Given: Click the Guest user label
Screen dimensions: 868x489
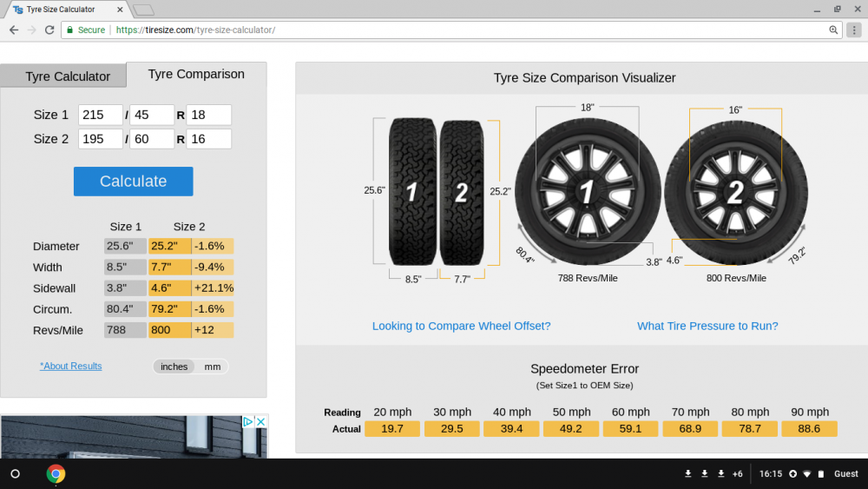Looking at the screenshot, I should tap(845, 474).
